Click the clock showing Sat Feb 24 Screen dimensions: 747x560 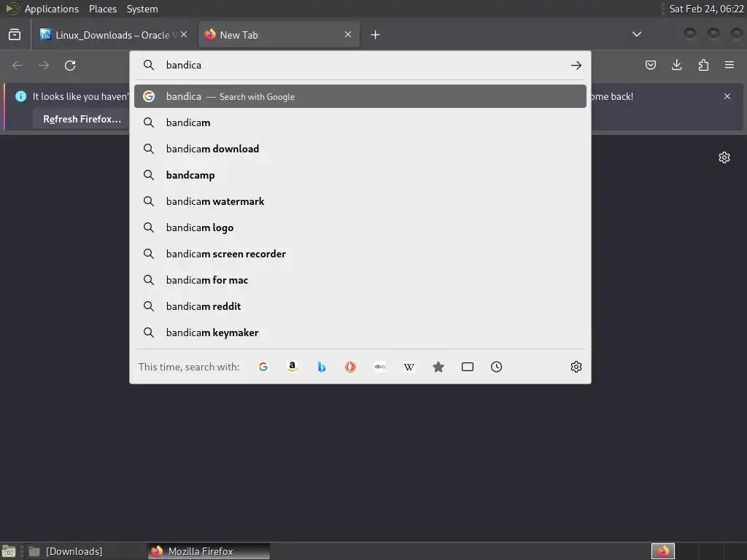click(706, 9)
